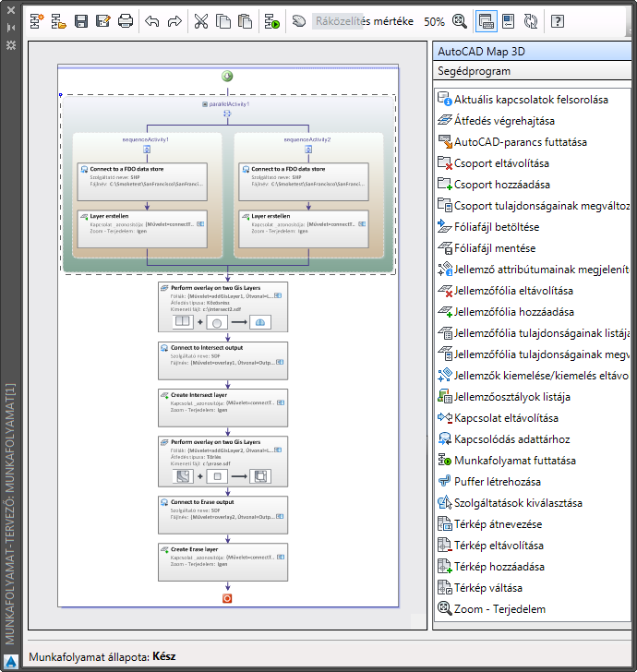Select Jellemző attribútumainak megjelenítése entry
This screenshot has width=637, height=672.
click(533, 270)
